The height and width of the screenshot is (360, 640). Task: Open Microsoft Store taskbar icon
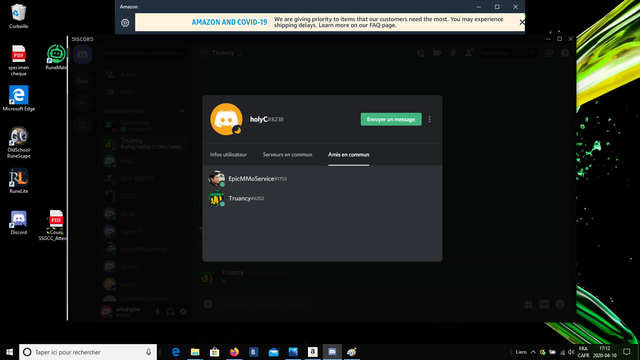[x=215, y=352]
